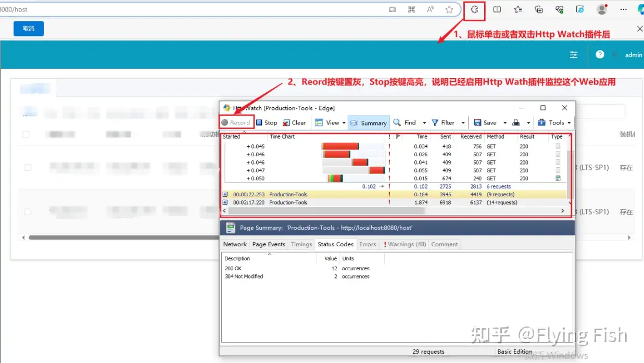Stop the HttpWatch recording

[267, 122]
